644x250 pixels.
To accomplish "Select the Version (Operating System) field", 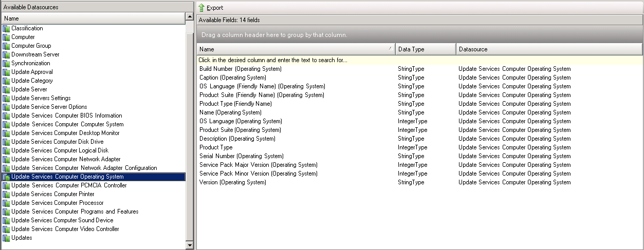I will coord(232,182).
